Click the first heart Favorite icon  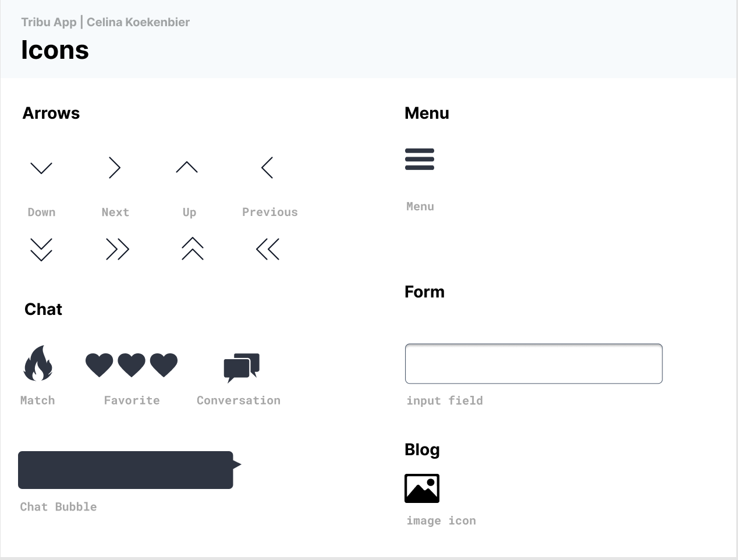point(100,365)
